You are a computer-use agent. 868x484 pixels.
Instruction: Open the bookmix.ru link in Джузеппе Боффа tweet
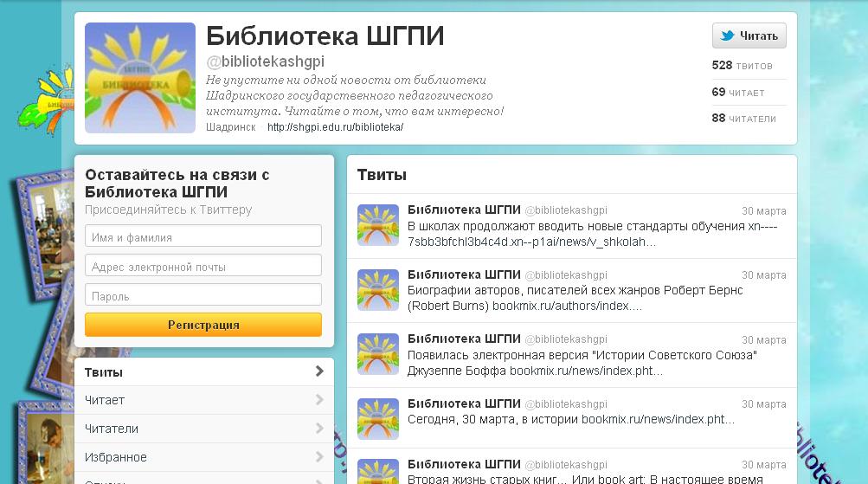click(x=586, y=371)
